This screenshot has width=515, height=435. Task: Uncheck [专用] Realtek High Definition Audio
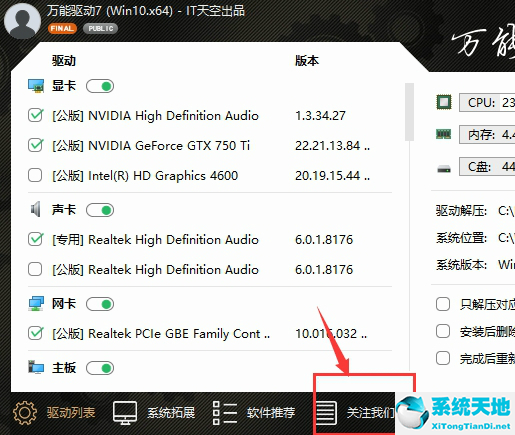35,239
